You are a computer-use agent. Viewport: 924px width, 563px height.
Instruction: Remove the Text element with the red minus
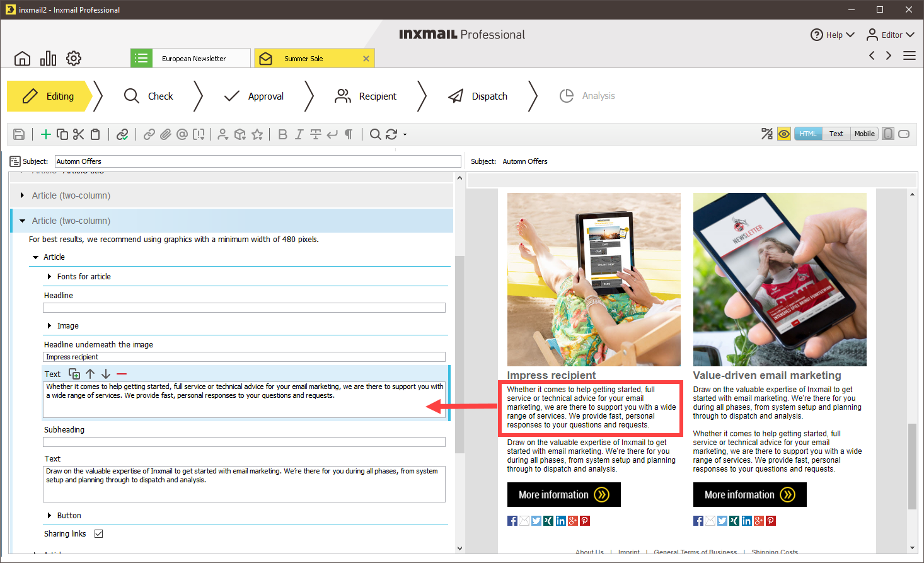click(122, 374)
